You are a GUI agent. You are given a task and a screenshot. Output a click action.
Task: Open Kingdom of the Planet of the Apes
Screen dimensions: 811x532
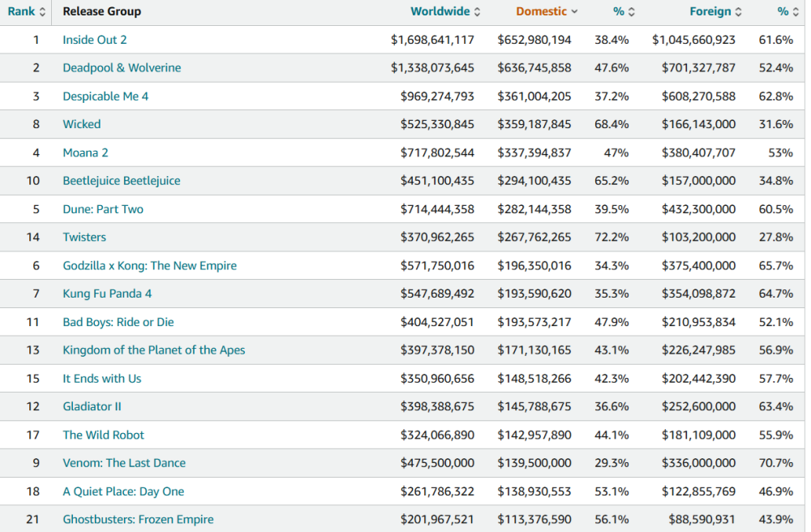pos(154,350)
